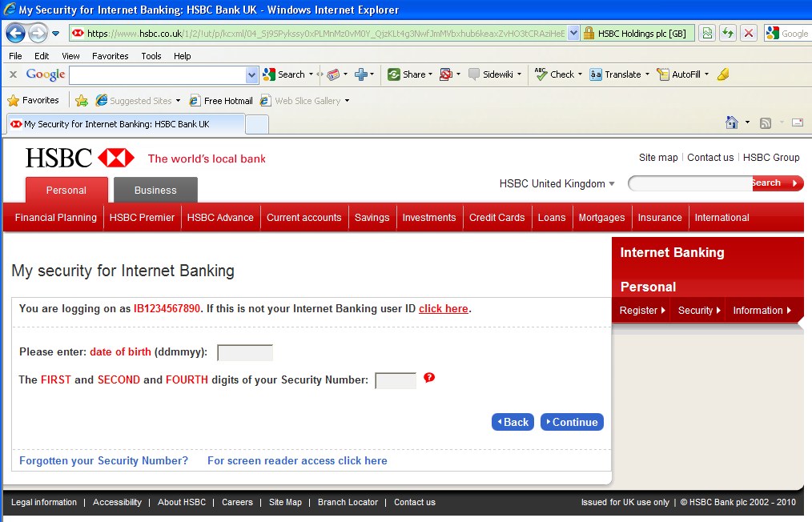Click the blue plus icon on Google toolbar
This screenshot has width=812, height=522.
click(361, 74)
